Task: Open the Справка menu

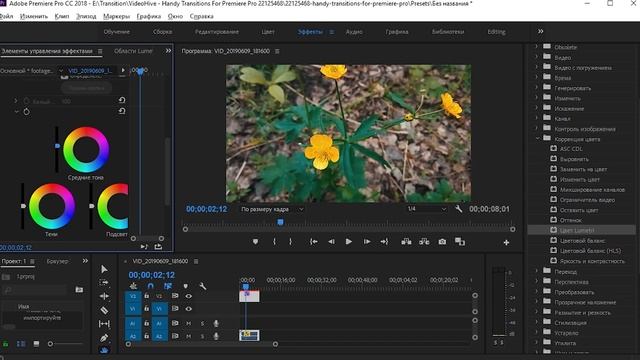Action: [201, 16]
